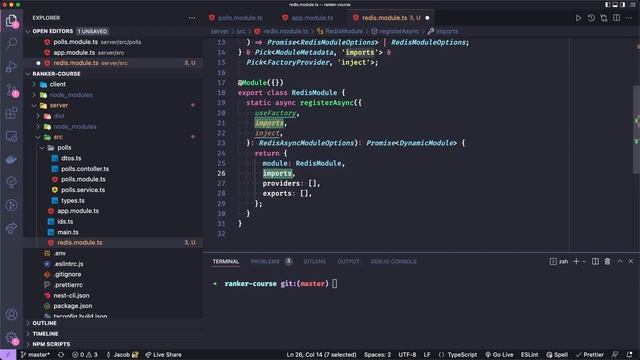
Task: Split the editor right
Action: pos(616,18)
